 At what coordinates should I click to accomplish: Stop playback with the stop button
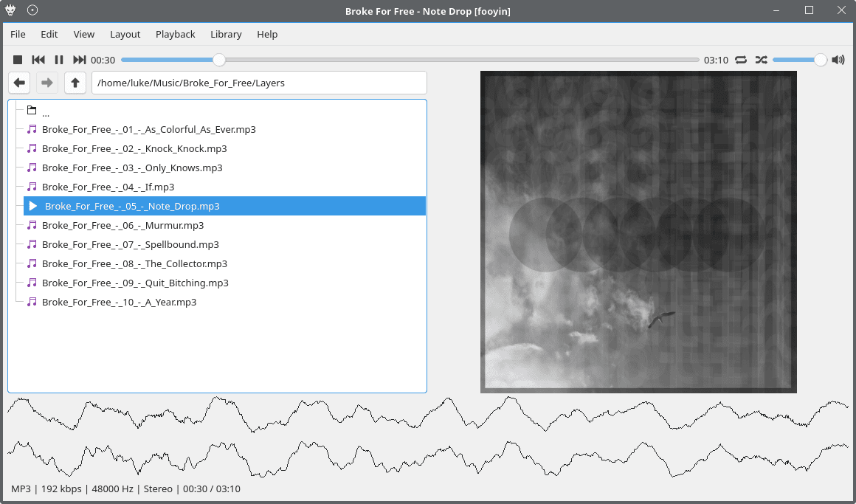click(18, 60)
